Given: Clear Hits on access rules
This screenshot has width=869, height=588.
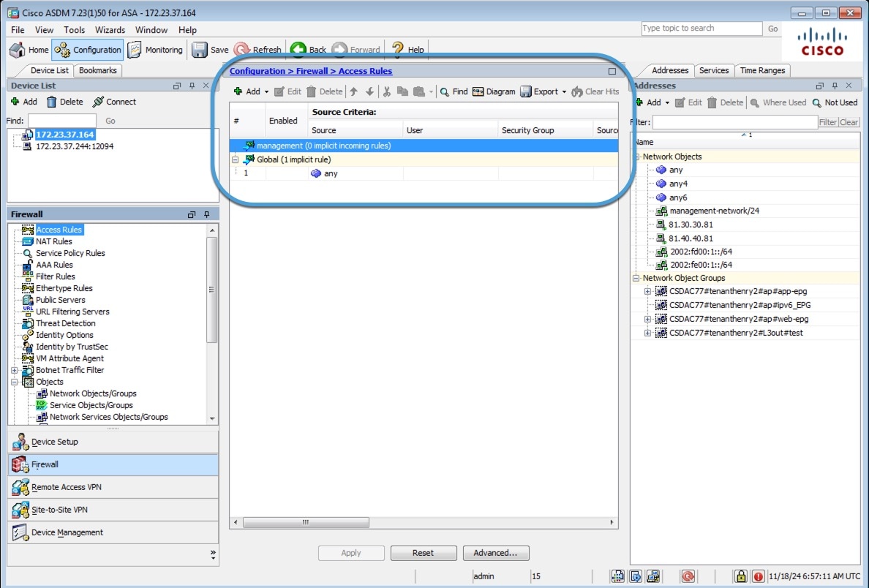Looking at the screenshot, I should coord(595,91).
